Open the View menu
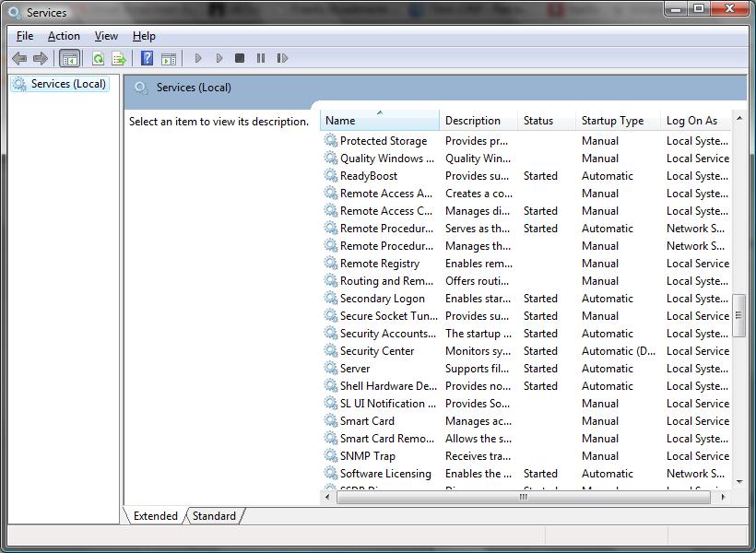The height and width of the screenshot is (553, 756). click(106, 36)
